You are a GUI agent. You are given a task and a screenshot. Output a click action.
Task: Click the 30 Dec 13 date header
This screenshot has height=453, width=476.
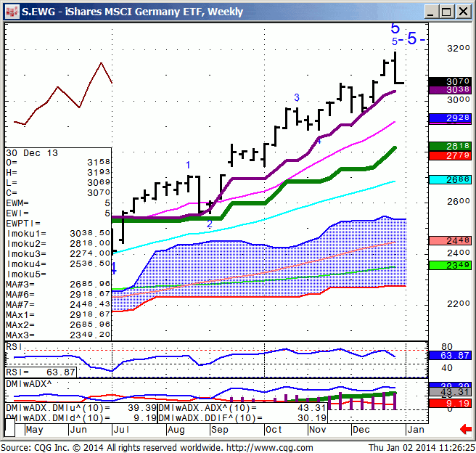33,153
